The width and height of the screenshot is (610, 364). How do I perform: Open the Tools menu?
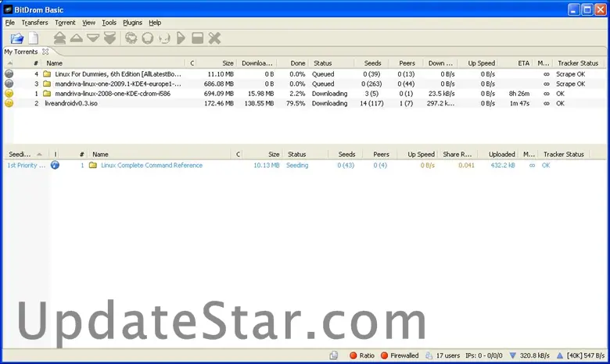tap(109, 23)
